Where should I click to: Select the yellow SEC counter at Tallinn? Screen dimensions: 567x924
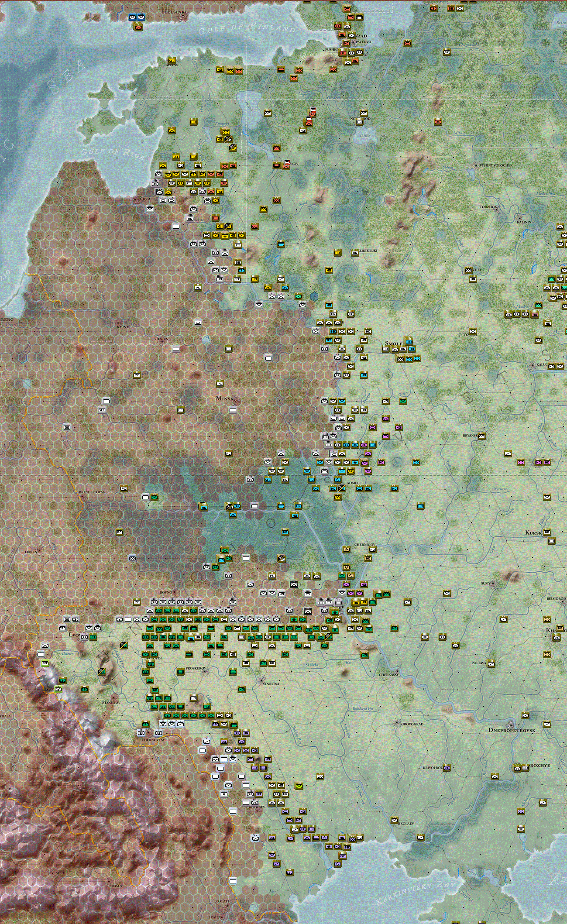pos(172,61)
